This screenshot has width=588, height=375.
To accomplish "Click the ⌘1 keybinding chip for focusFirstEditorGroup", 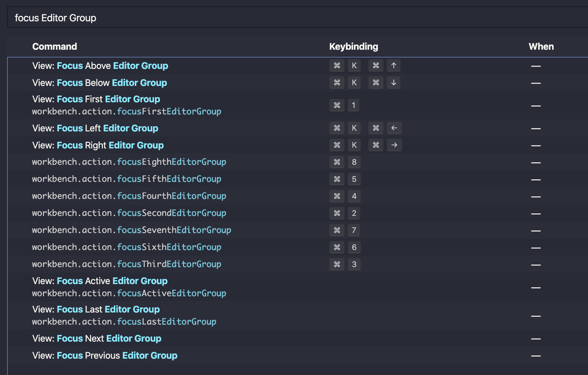I will pos(344,105).
